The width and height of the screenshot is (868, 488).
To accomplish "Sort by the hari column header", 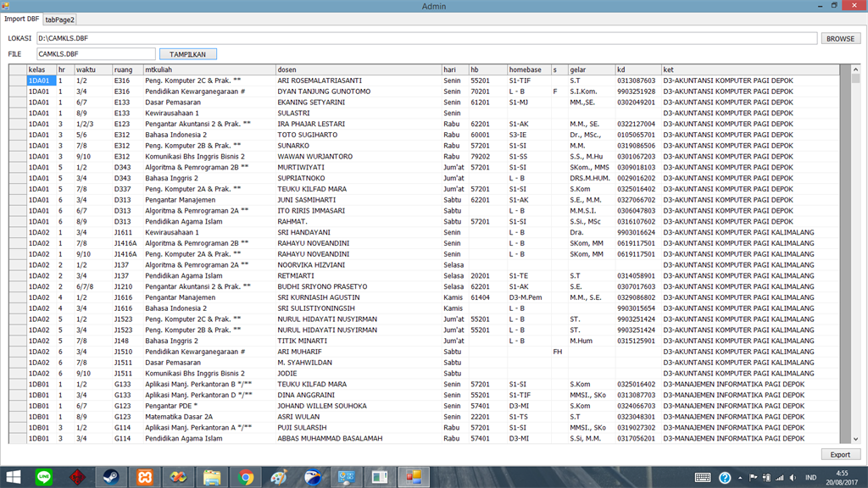I will 455,69.
